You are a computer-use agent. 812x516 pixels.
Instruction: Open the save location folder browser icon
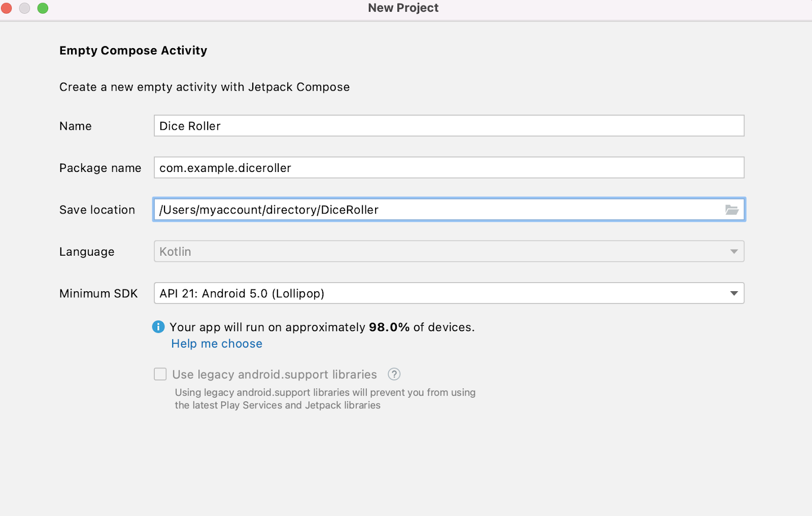732,210
